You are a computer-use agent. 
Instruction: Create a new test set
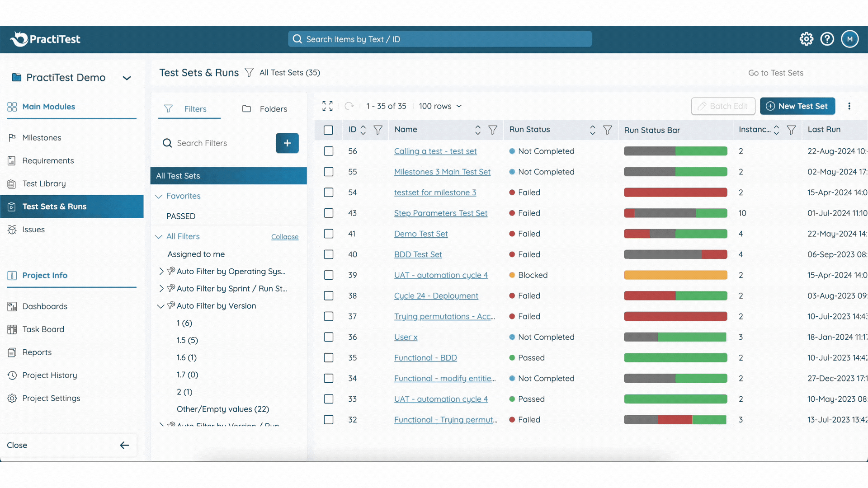pos(797,106)
